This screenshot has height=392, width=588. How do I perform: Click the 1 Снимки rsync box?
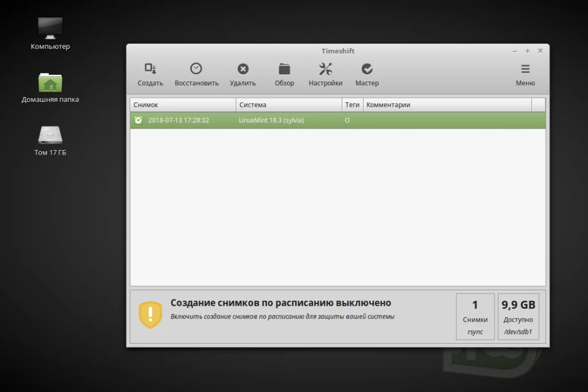click(x=475, y=317)
